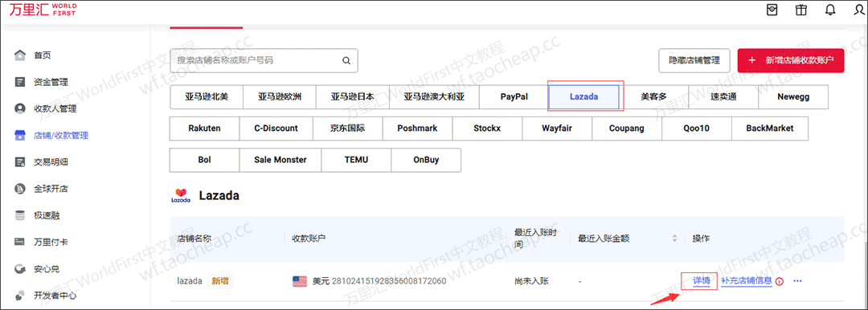Click the 交易明细 sidebar icon
The height and width of the screenshot is (310, 868).
pos(20,162)
